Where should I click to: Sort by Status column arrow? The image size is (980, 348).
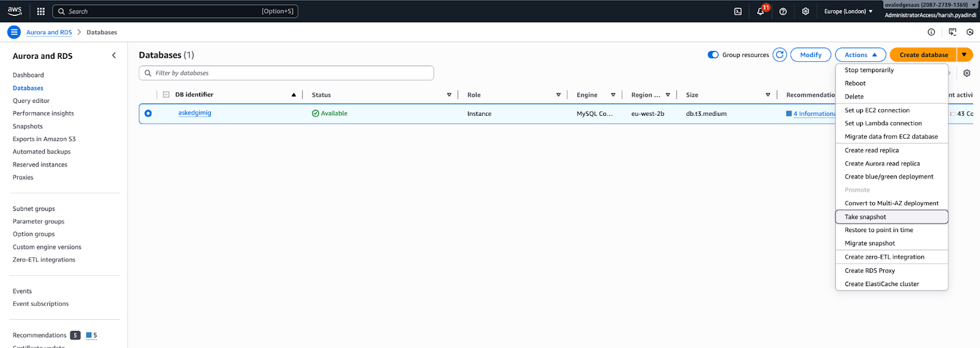coord(449,95)
